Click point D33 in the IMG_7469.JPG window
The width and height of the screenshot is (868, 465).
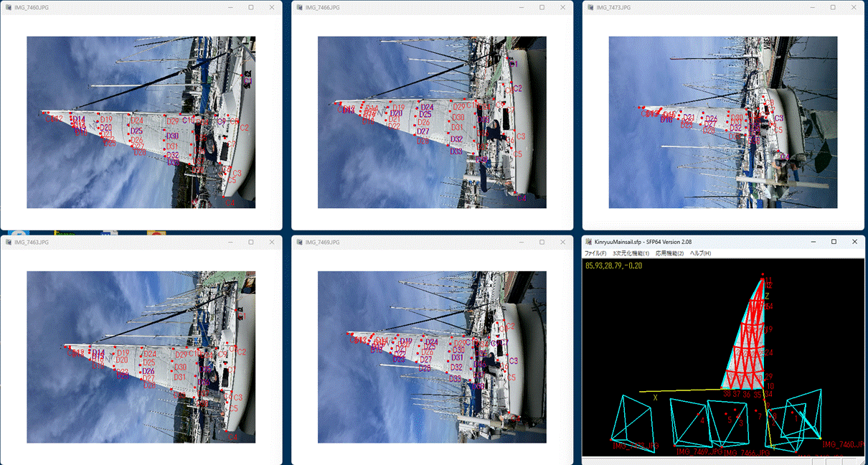(x=455, y=378)
